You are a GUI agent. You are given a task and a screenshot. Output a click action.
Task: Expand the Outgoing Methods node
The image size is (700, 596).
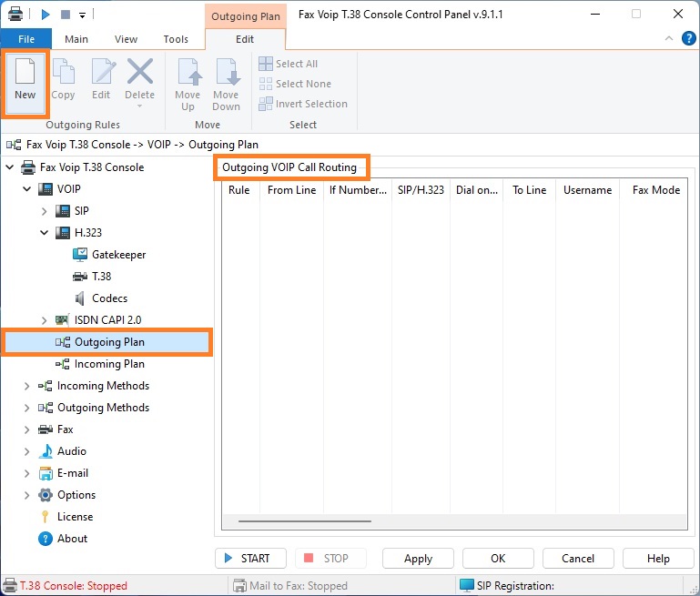click(x=26, y=408)
